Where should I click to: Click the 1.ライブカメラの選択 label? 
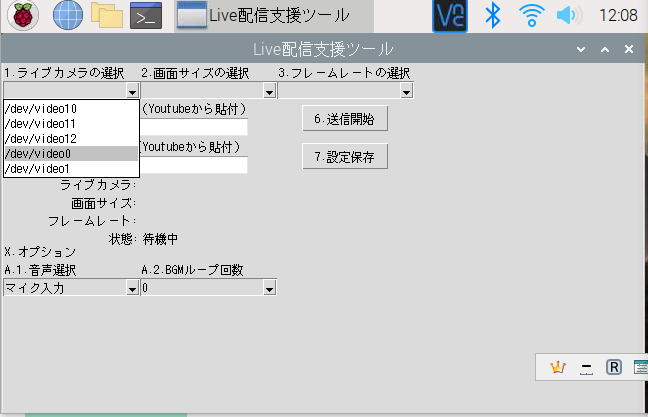coord(64,73)
